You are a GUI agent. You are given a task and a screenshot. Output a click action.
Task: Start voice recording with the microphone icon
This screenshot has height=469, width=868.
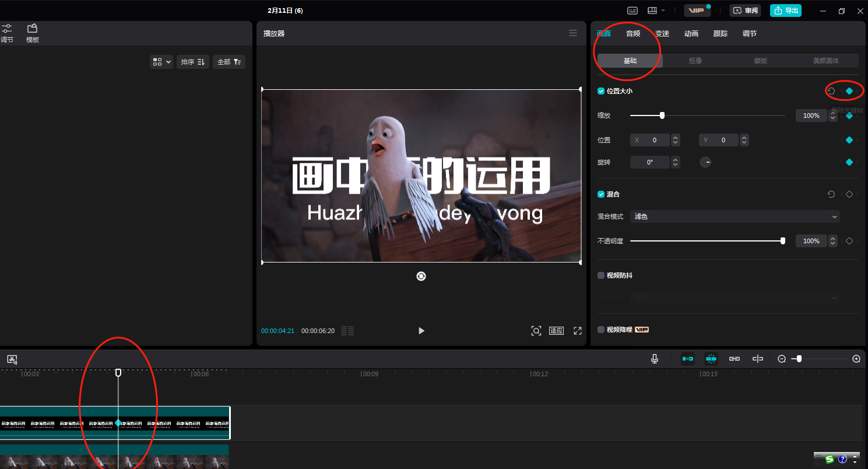pos(655,359)
